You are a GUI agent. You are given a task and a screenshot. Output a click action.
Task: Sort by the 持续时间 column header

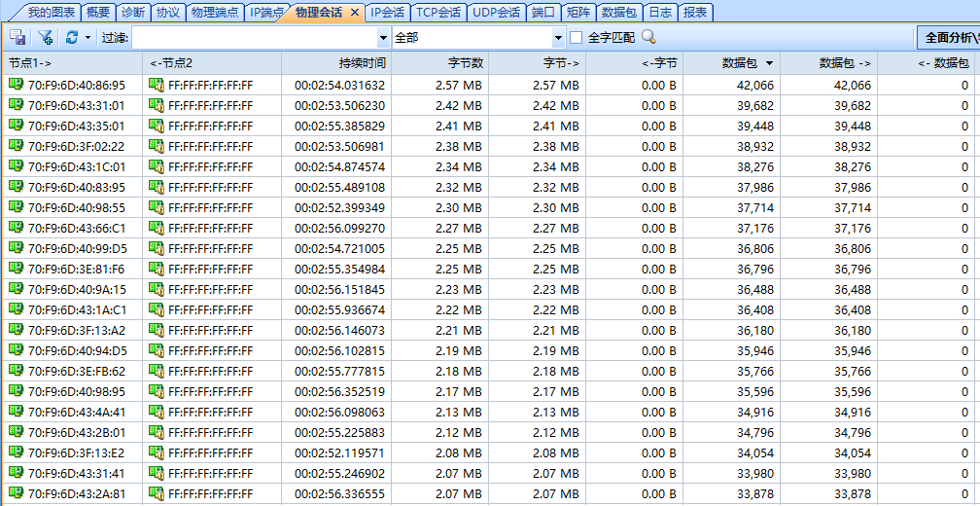click(336, 62)
